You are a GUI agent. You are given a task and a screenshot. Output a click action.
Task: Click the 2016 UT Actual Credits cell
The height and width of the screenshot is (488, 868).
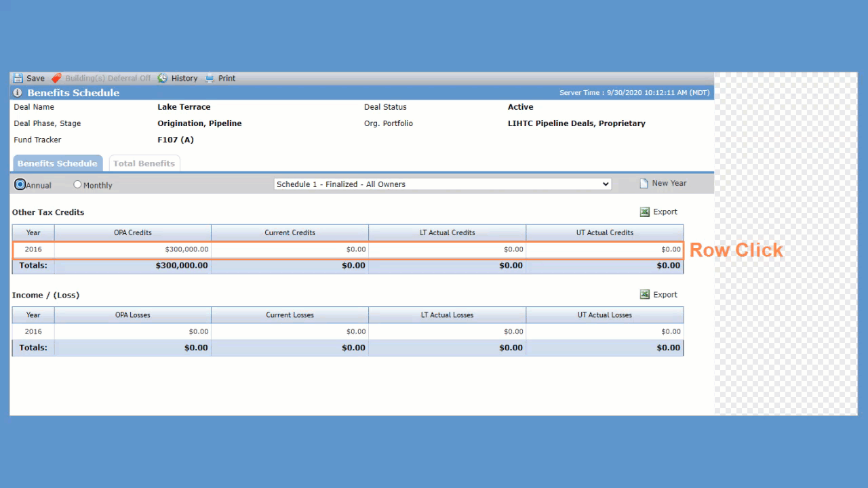click(605, 249)
